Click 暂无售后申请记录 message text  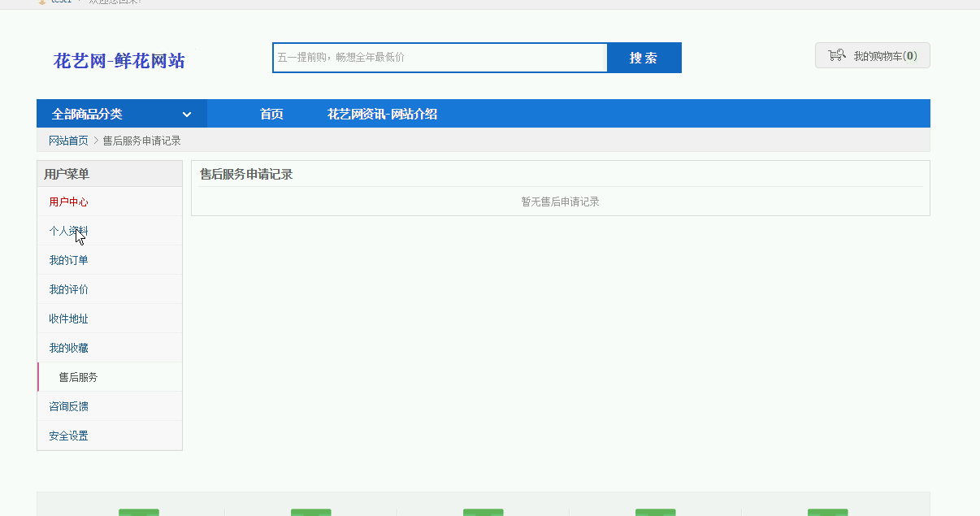(x=560, y=202)
